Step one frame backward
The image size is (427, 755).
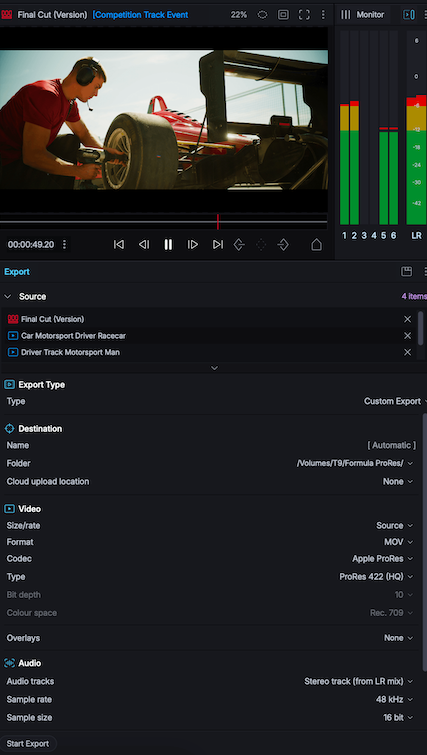click(x=143, y=245)
